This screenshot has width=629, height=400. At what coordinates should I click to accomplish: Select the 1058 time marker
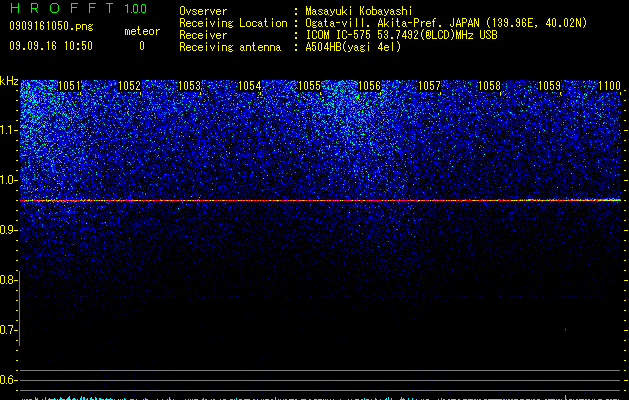pyautogui.click(x=489, y=86)
